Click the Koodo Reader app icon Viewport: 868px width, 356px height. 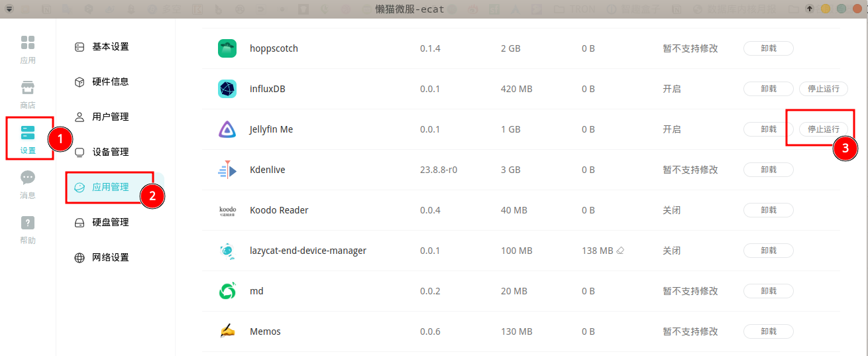(227, 210)
